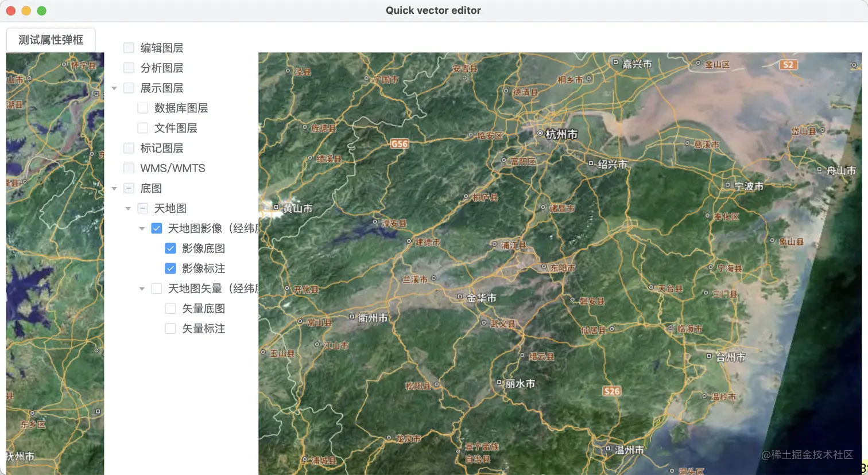Image resolution: width=868 pixels, height=475 pixels.
Task: Click the 丽水市 label on the map
Action: coord(520,384)
